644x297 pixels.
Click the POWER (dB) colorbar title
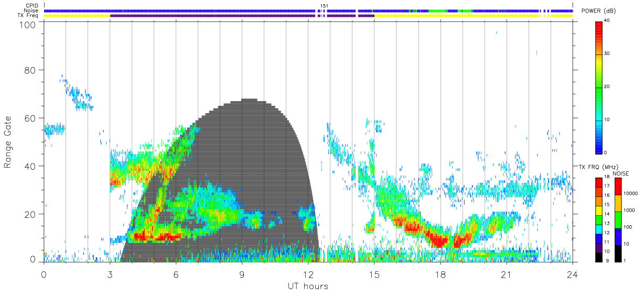(x=599, y=12)
